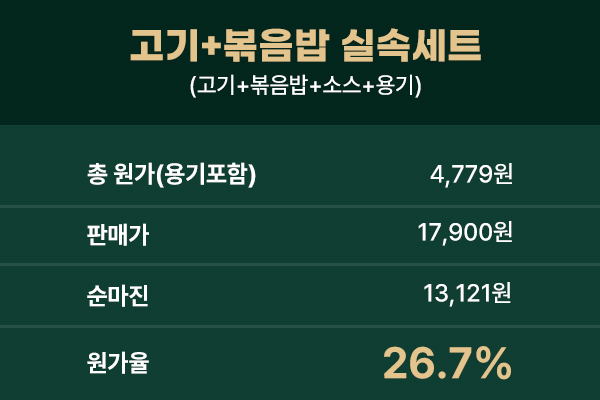Click the word 실속세트 in the title
This screenshot has width=600, height=400.
pos(410,46)
